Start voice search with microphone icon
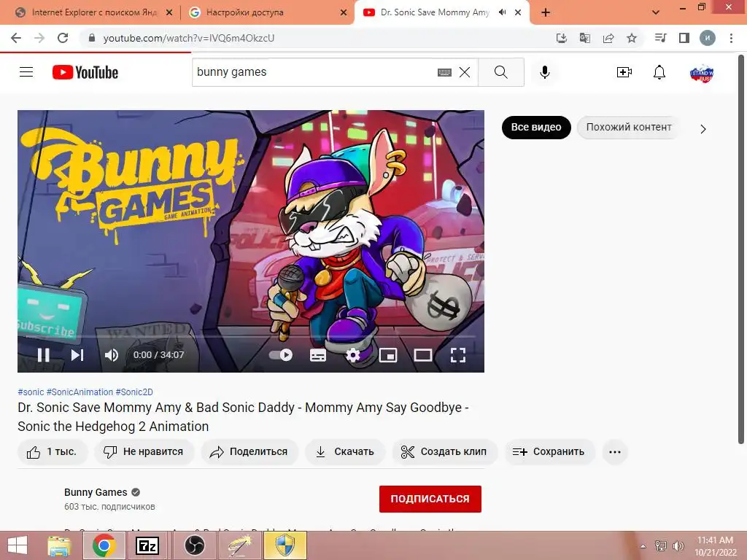 tap(544, 72)
